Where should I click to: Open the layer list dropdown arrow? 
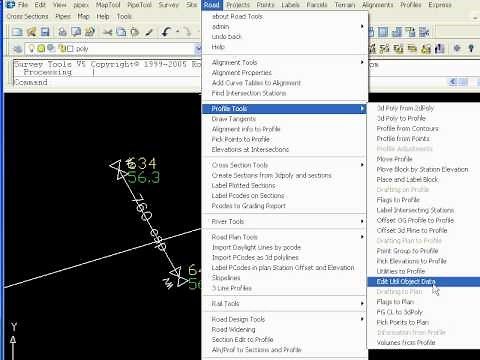198,49
